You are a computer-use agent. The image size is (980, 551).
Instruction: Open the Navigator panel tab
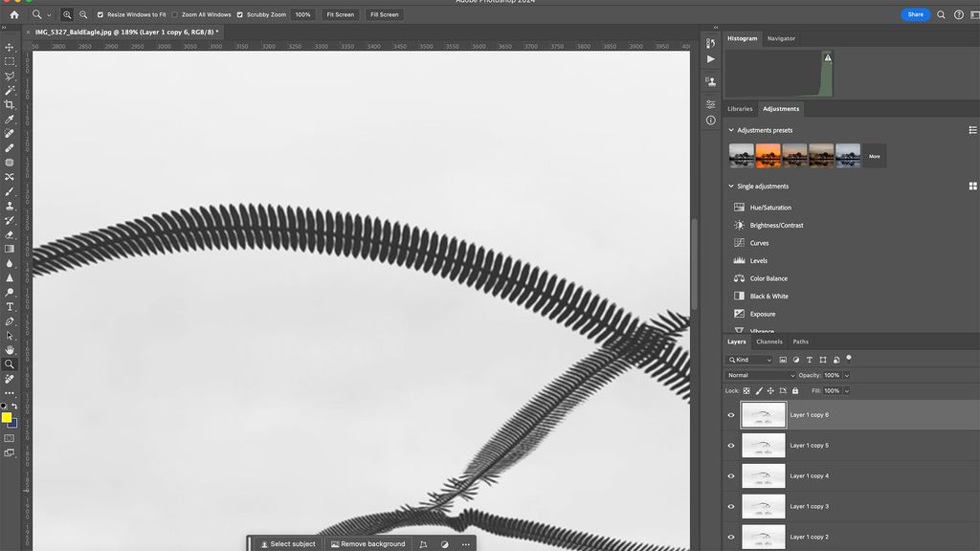(x=780, y=38)
